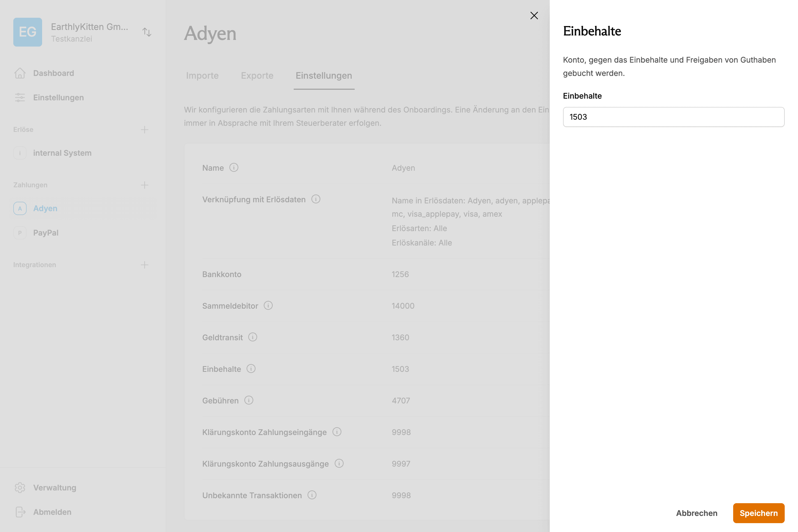Select PayPal in the sidebar
Screen dimensions: 798x532
[x=45, y=233]
